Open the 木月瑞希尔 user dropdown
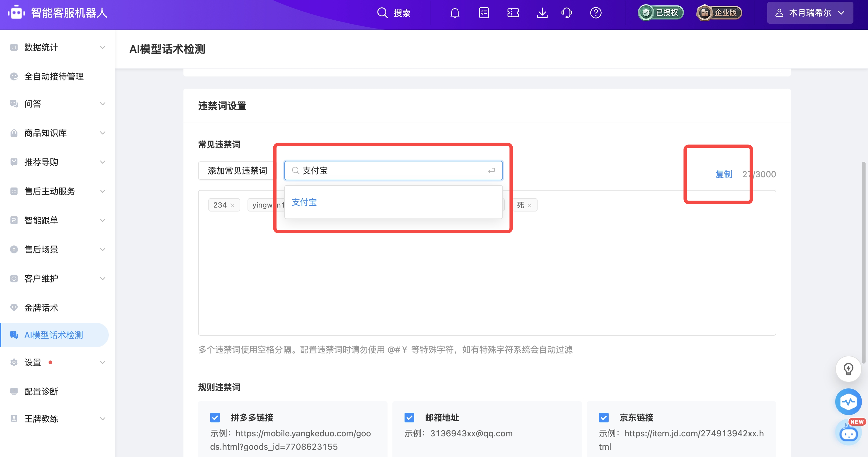Image resolution: width=868 pixels, height=457 pixels. coord(810,13)
